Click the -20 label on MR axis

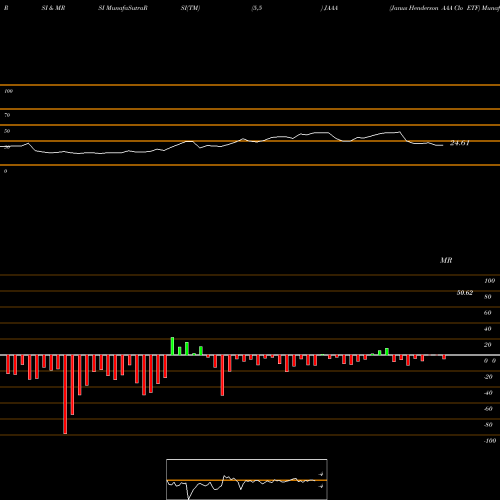tap(488, 377)
